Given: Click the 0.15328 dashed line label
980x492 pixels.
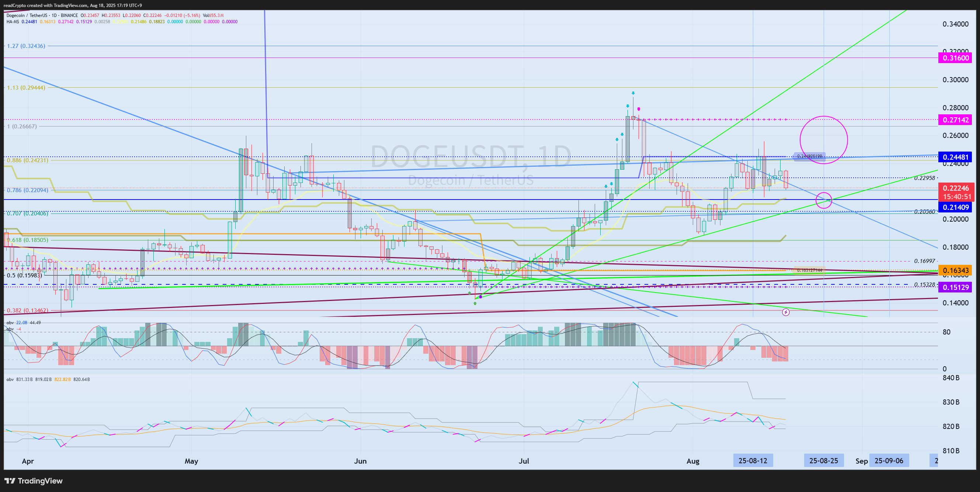Looking at the screenshot, I should [924, 285].
